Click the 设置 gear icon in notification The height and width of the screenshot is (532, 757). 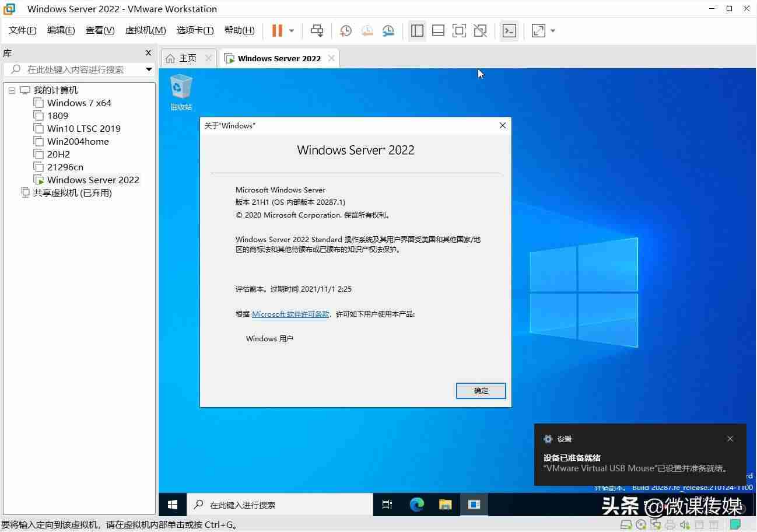coord(548,439)
